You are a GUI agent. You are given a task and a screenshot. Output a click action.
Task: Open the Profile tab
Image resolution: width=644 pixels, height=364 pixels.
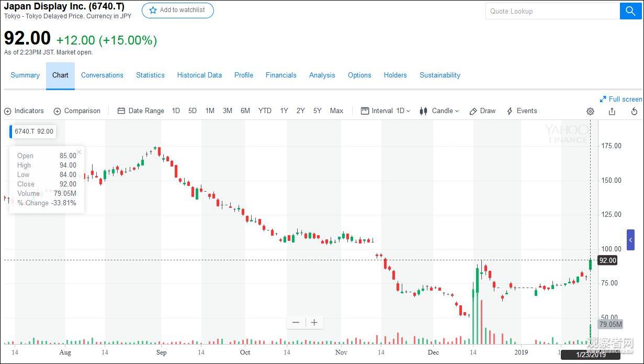pyautogui.click(x=244, y=75)
